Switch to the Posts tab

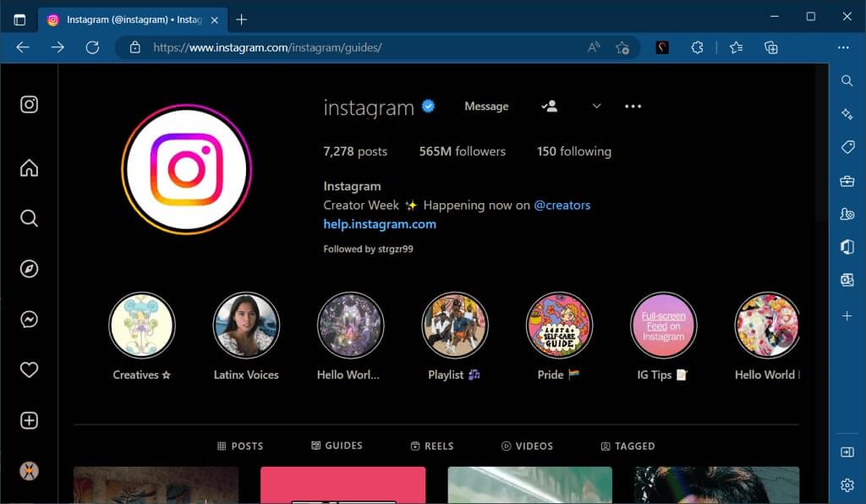point(240,446)
